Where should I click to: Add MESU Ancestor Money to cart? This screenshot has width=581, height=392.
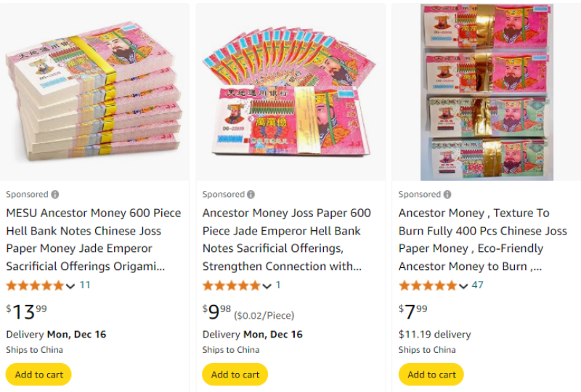(x=38, y=375)
